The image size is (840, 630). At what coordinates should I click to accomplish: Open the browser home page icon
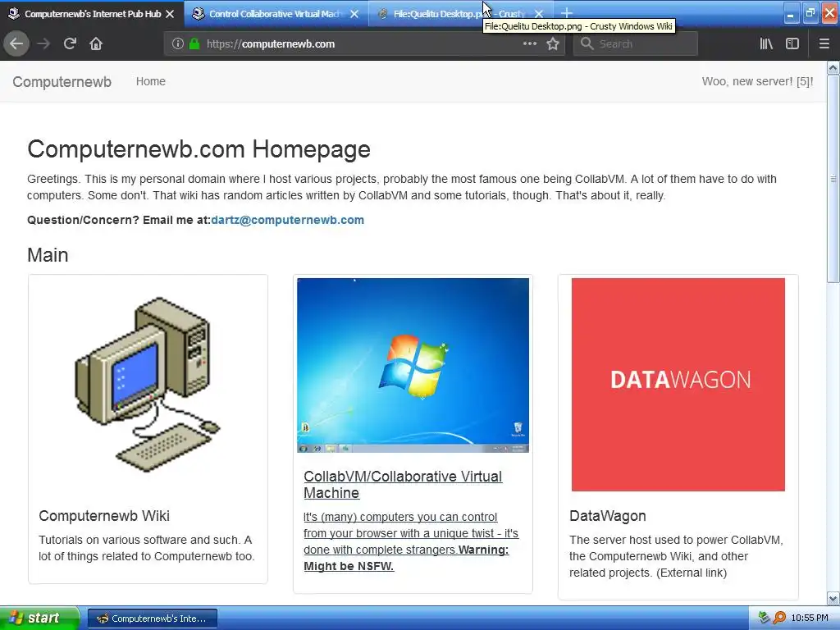click(x=96, y=44)
